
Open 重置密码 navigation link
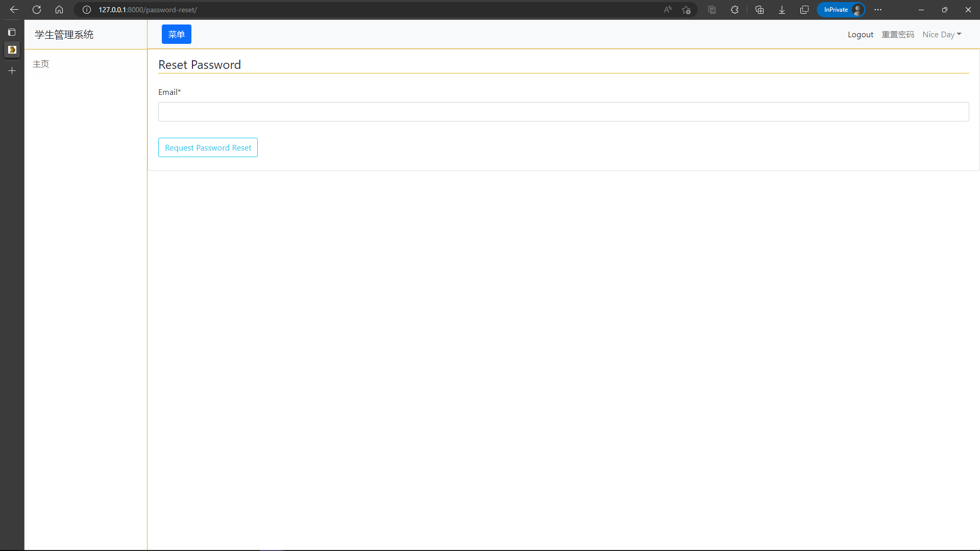pos(898,35)
